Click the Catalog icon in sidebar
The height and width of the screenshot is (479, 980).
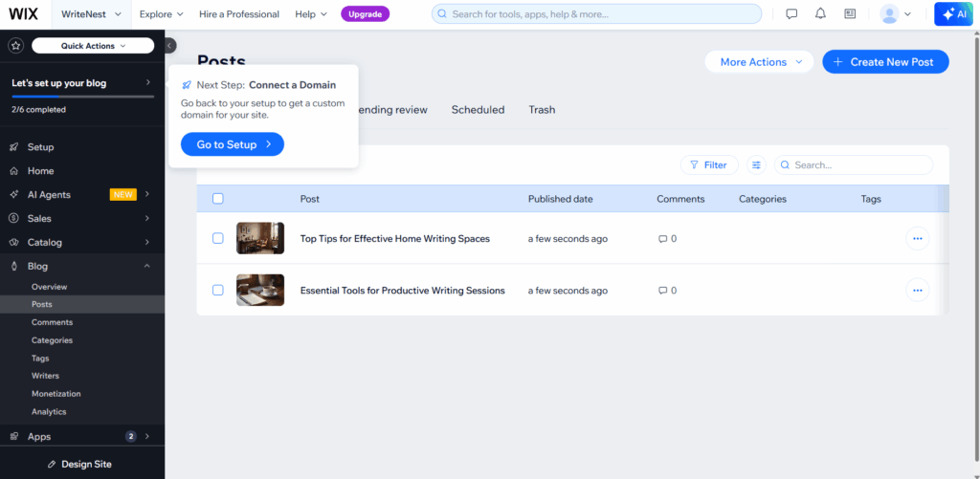click(x=13, y=242)
